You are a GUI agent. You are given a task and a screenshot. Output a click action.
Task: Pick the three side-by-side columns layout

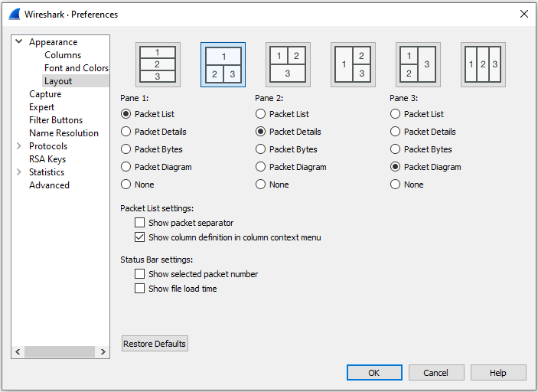click(483, 64)
